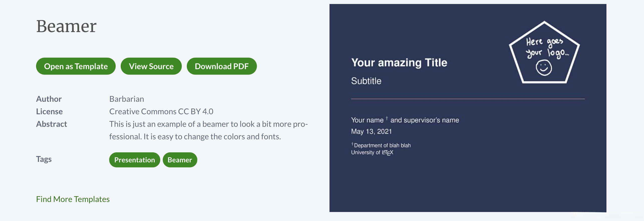Click the Tags label
The width and height of the screenshot is (644, 221).
tap(44, 159)
